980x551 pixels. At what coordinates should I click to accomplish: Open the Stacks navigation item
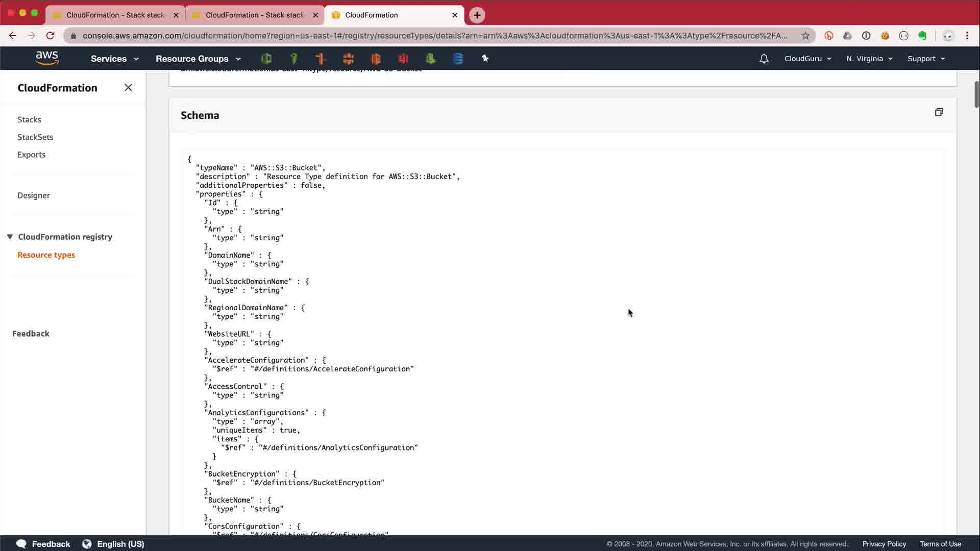tap(29, 119)
